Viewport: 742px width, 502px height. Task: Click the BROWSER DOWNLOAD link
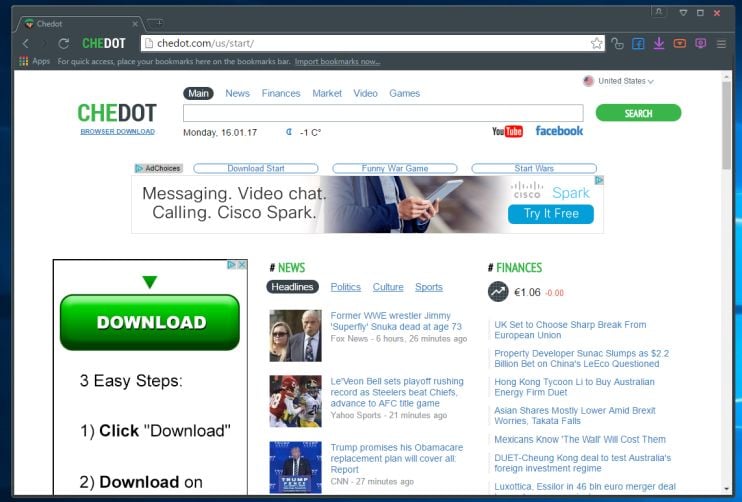[117, 132]
